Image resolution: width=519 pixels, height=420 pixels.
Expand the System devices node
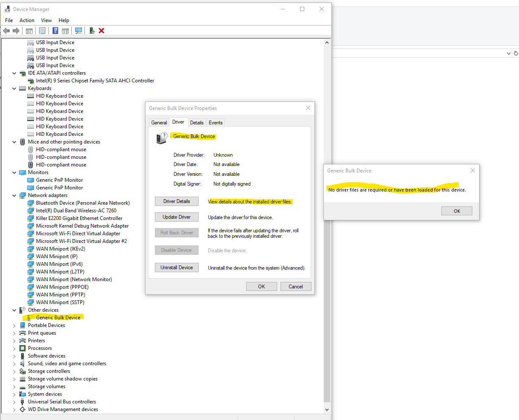[14, 394]
